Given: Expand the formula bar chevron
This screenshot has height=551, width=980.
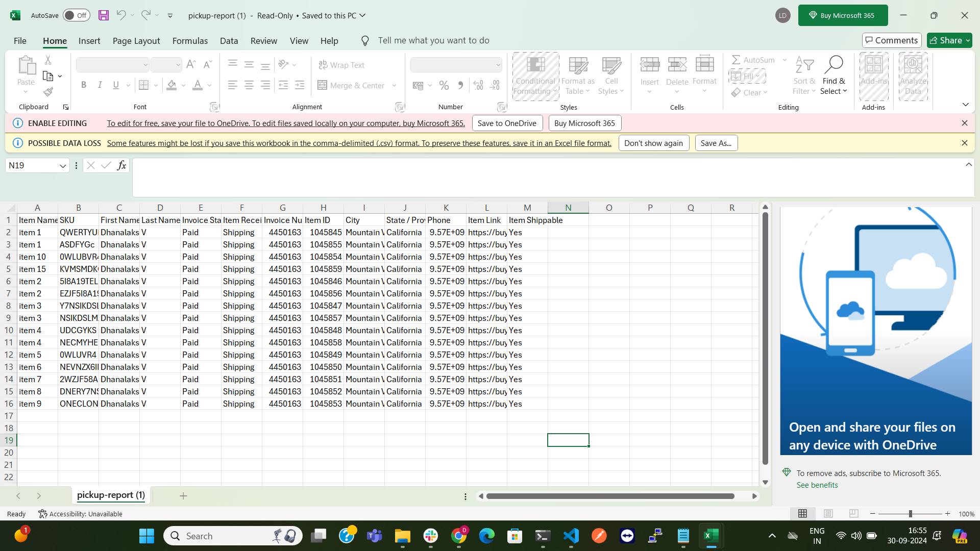Looking at the screenshot, I should click(x=968, y=164).
